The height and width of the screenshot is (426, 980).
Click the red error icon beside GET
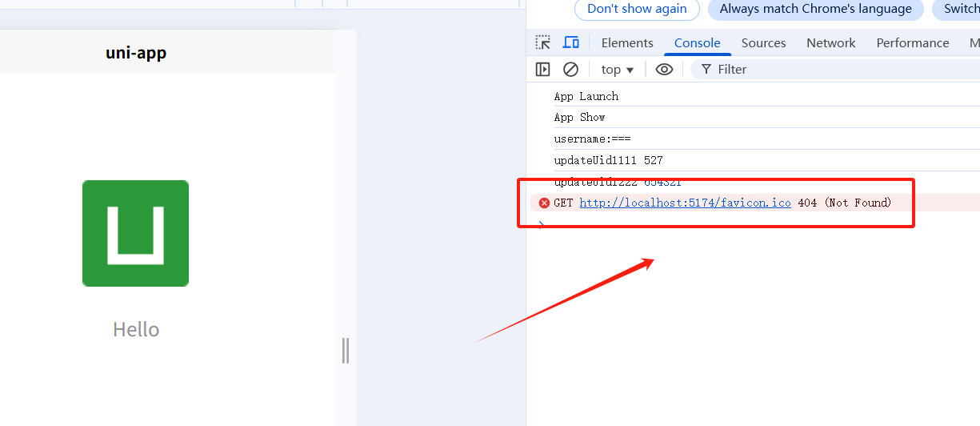coord(544,203)
